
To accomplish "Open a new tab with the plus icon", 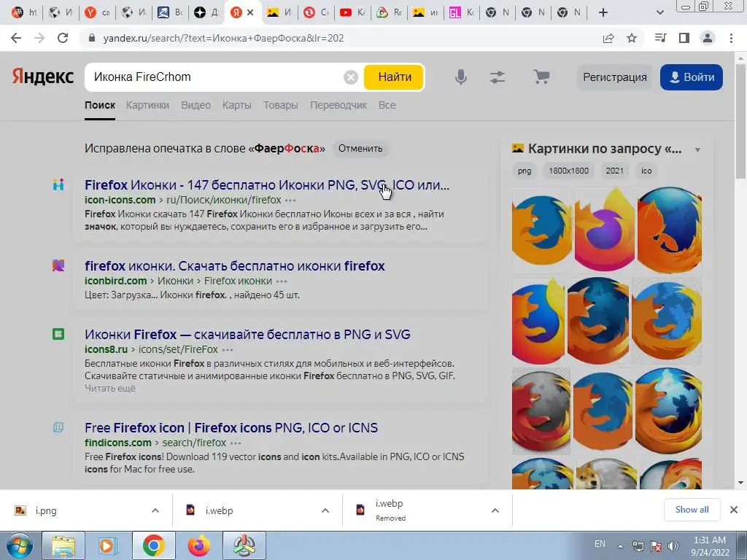I will 603,12.
